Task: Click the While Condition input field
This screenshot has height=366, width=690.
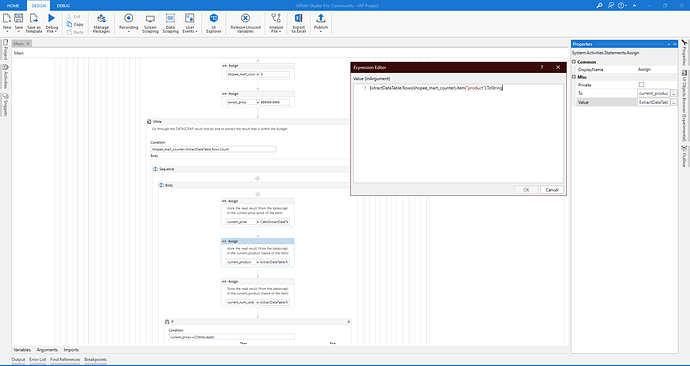Action: pyautogui.click(x=213, y=149)
